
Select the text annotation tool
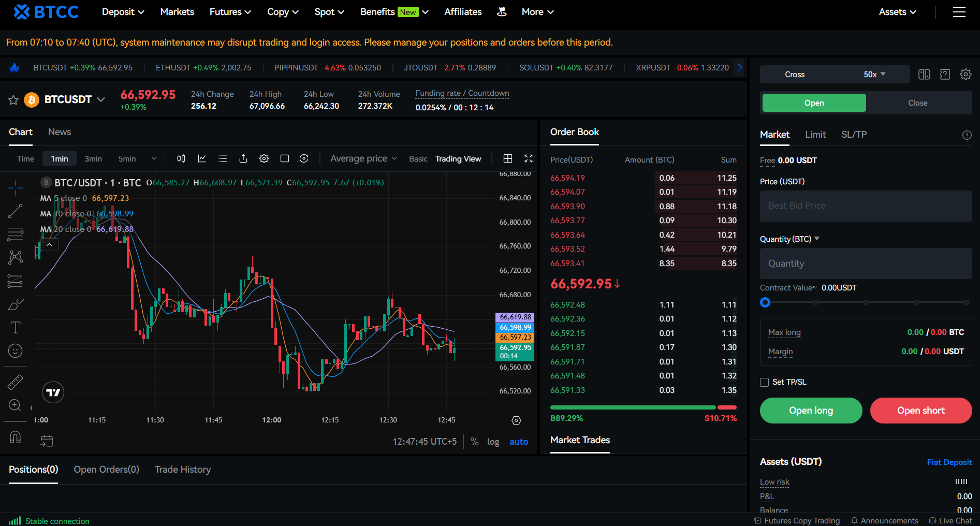point(16,327)
